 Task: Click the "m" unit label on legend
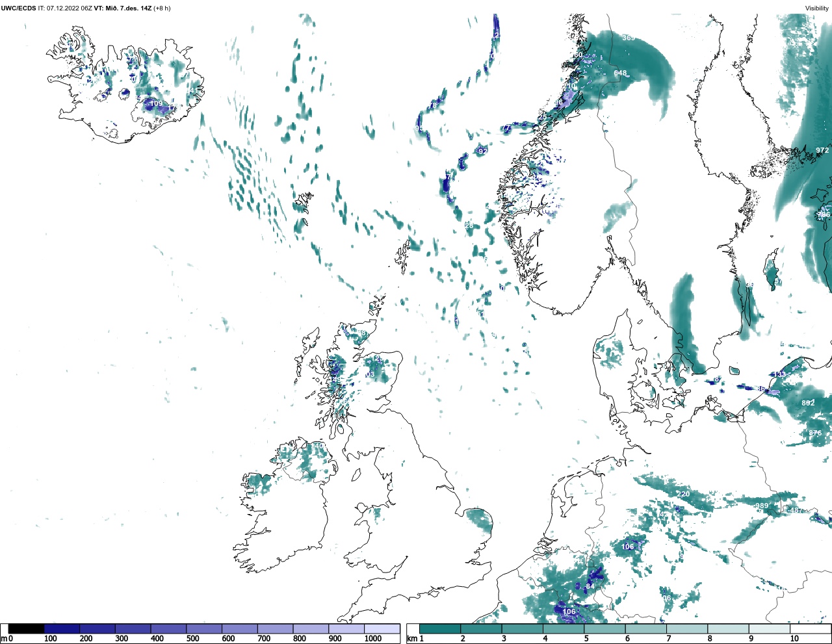coord(4,639)
